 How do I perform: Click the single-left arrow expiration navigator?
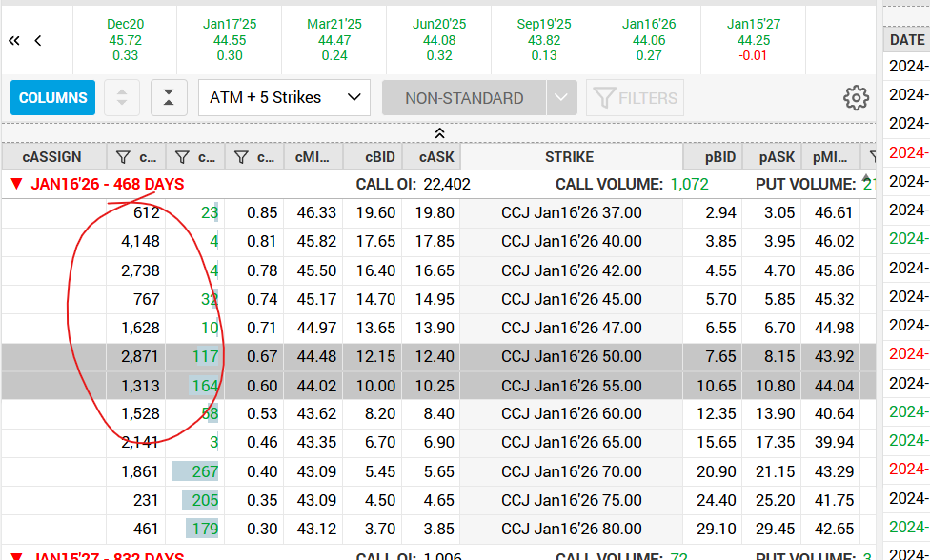point(38,40)
